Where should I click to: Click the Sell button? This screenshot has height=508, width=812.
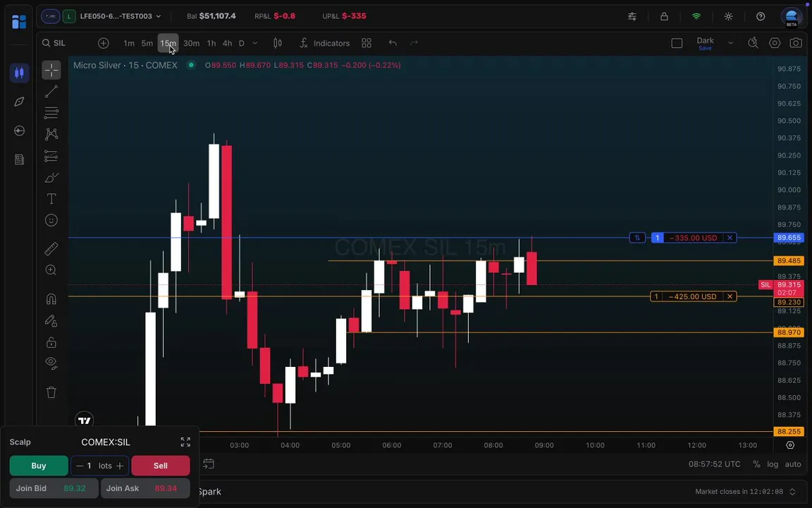[x=161, y=466]
